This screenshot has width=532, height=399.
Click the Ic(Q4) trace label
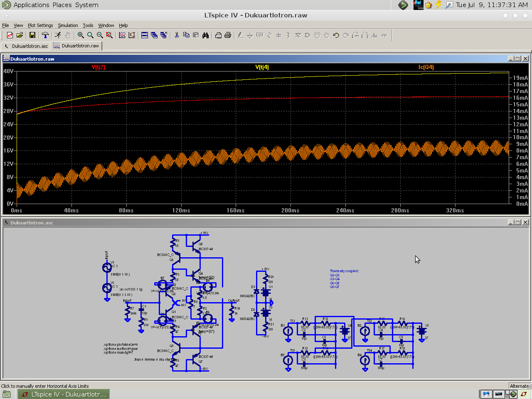(x=426, y=67)
